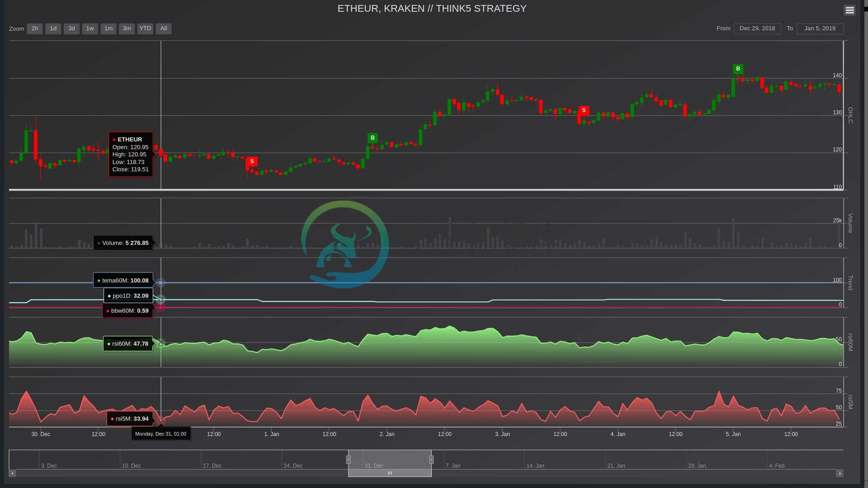Set zoom range to 2h
868x488 pixels.
point(35,28)
